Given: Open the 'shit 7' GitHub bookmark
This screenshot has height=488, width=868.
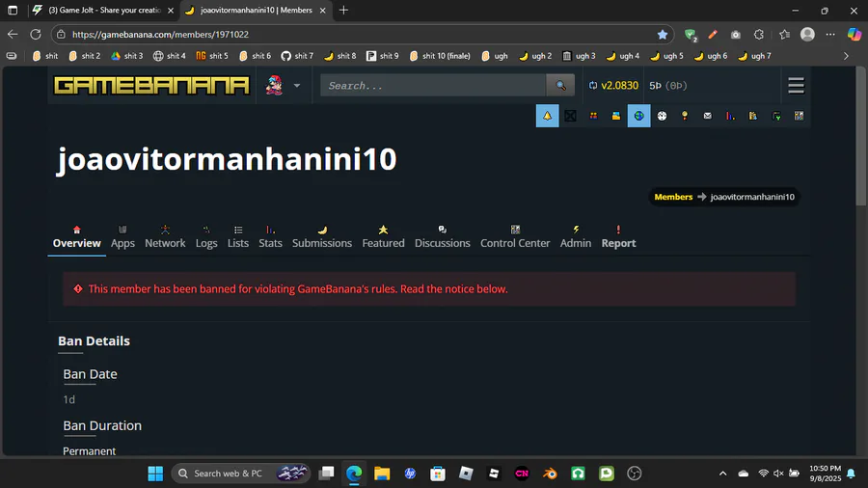Looking at the screenshot, I should point(297,55).
